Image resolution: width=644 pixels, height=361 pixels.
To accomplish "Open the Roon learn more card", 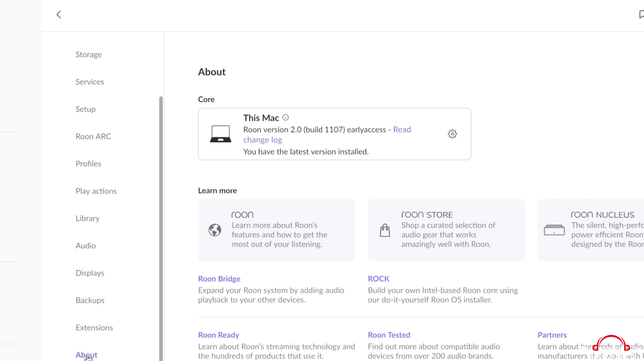I will tap(277, 230).
